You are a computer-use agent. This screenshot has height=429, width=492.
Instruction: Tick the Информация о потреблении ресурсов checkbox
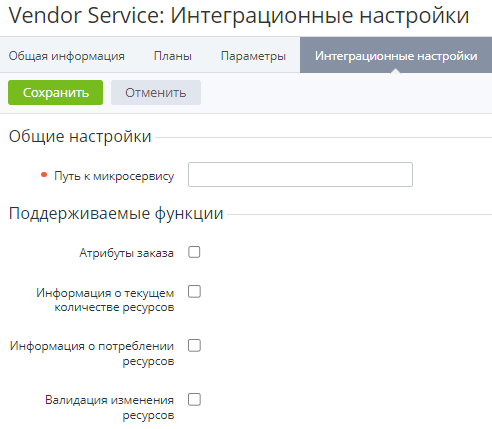coord(194,346)
